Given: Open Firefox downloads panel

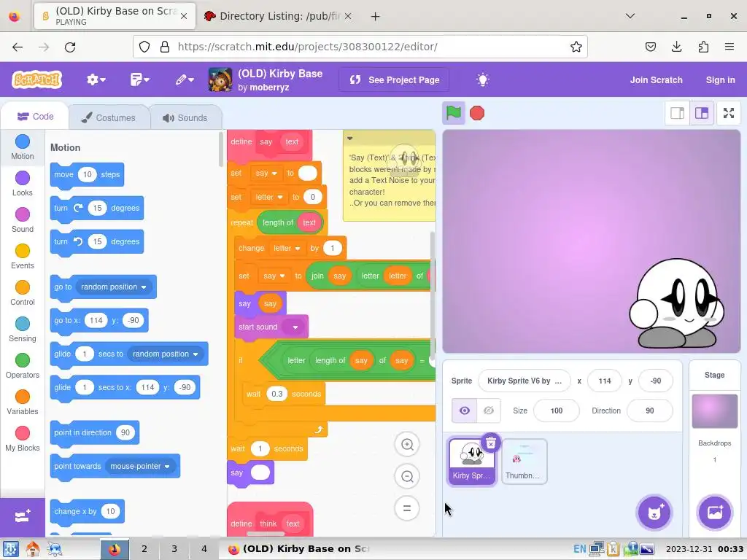Looking at the screenshot, I should pyautogui.click(x=676, y=47).
